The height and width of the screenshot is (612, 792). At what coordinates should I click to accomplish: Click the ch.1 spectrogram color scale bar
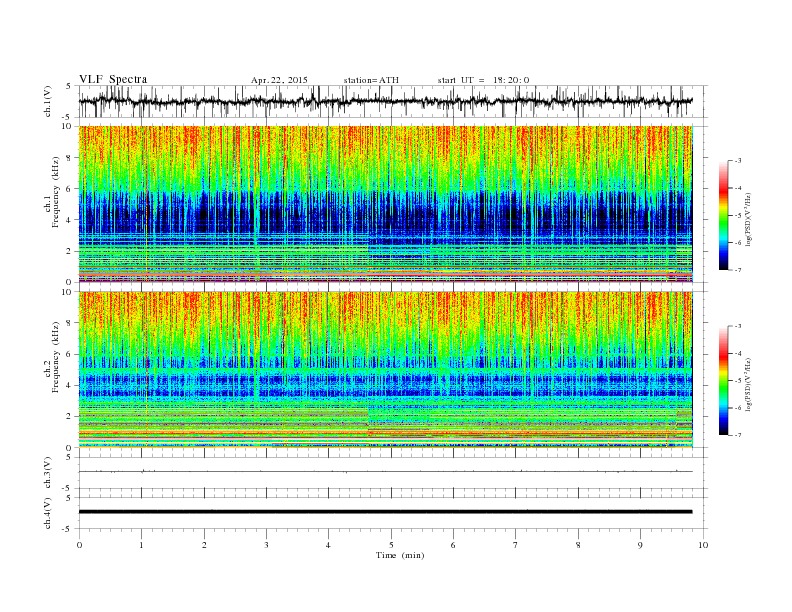click(724, 215)
